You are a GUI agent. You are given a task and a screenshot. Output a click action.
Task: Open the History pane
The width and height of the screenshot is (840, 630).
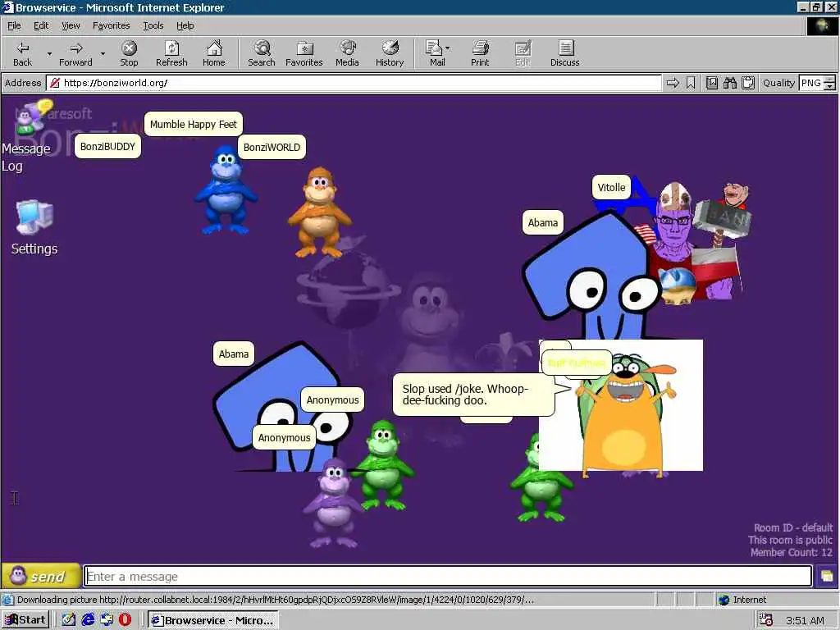click(390, 53)
